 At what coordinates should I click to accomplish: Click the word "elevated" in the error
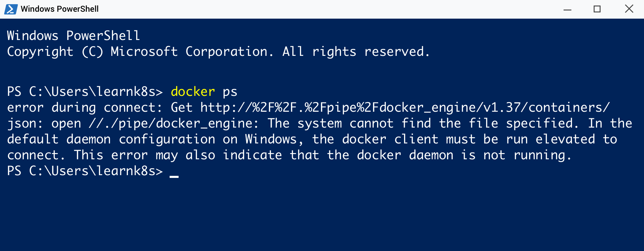(565, 139)
